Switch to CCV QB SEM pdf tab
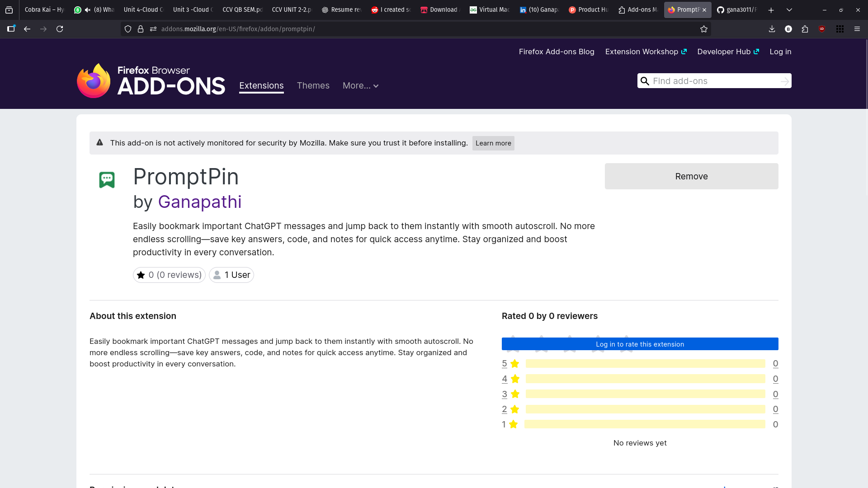The image size is (868, 488). [x=242, y=10]
